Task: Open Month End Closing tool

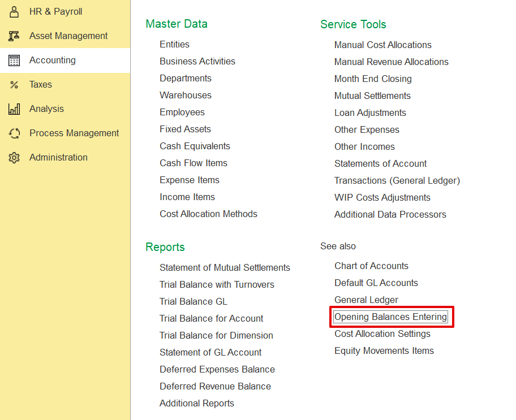Action: [373, 79]
